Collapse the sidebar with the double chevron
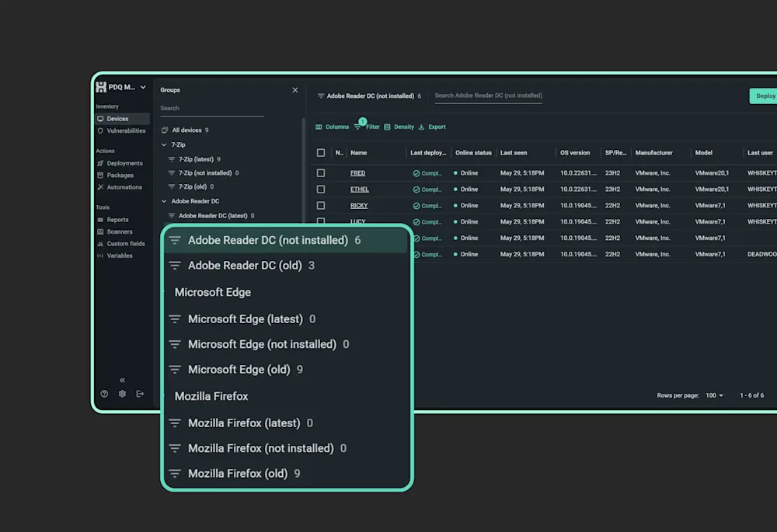 click(x=123, y=381)
